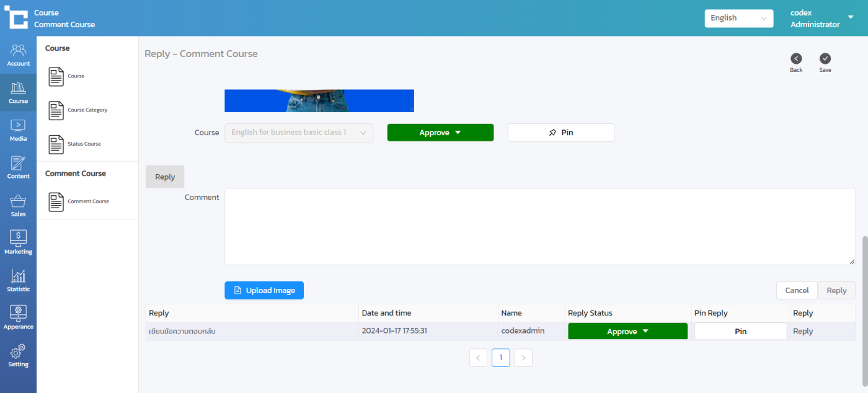Expand the green Approve dropdown beside Course

tap(440, 133)
